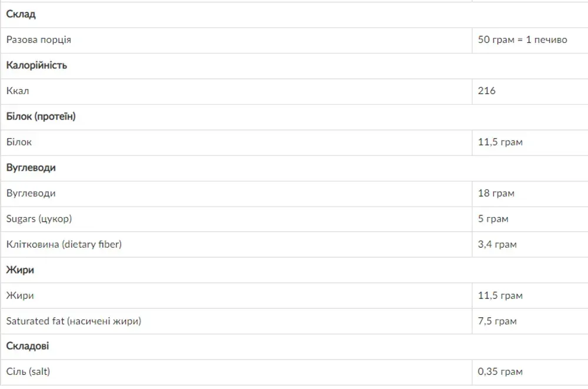Click the Жири bold section header
The width and height of the screenshot is (588, 389).
click(20, 270)
